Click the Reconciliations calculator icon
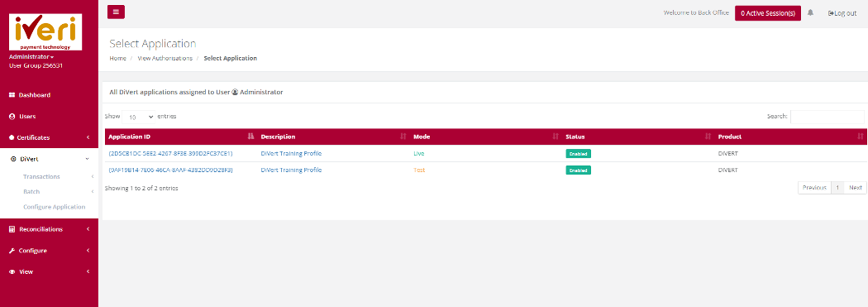 tap(12, 229)
